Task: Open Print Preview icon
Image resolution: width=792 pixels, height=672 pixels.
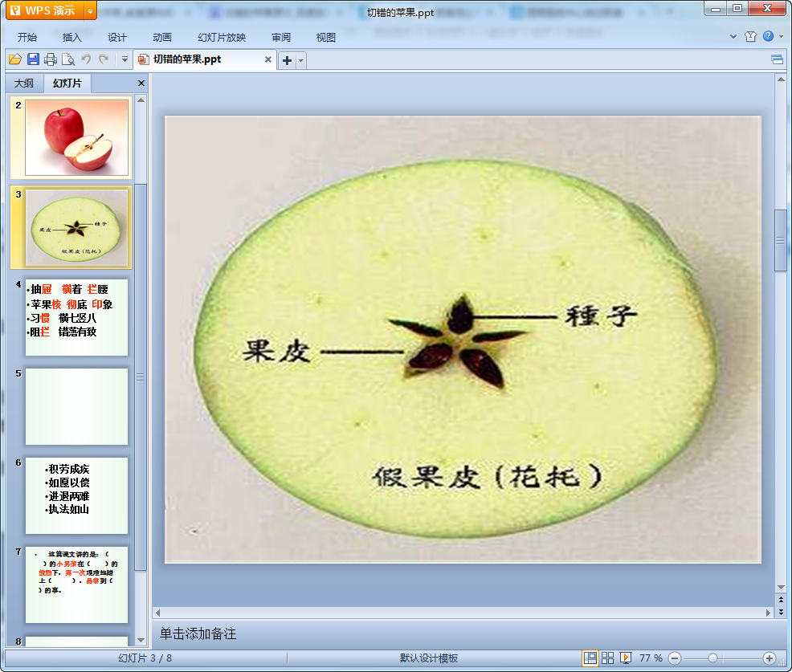Action: click(x=68, y=59)
